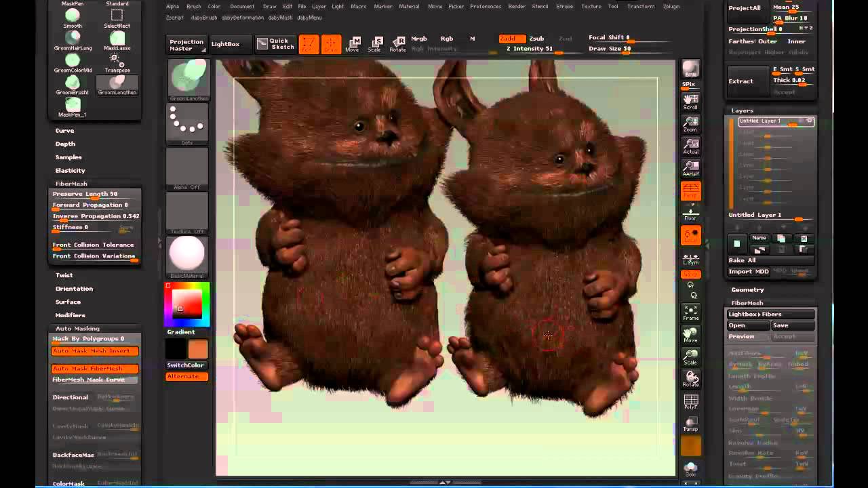This screenshot has width=868, height=488.
Task: Click the Move view icon in right shelf
Action: tap(690, 335)
